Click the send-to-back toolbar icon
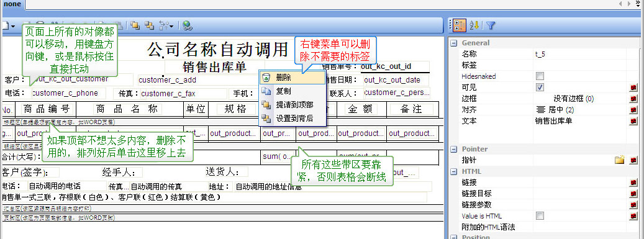This screenshot has height=239, width=644. pos(149,25)
